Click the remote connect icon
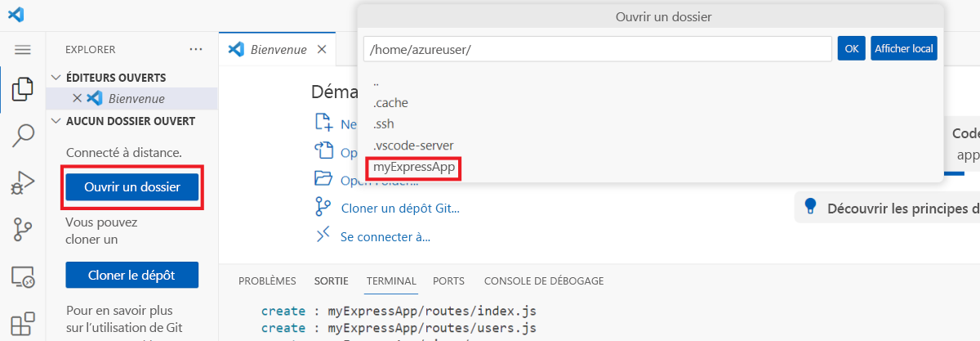980x341 pixels. coord(324,236)
